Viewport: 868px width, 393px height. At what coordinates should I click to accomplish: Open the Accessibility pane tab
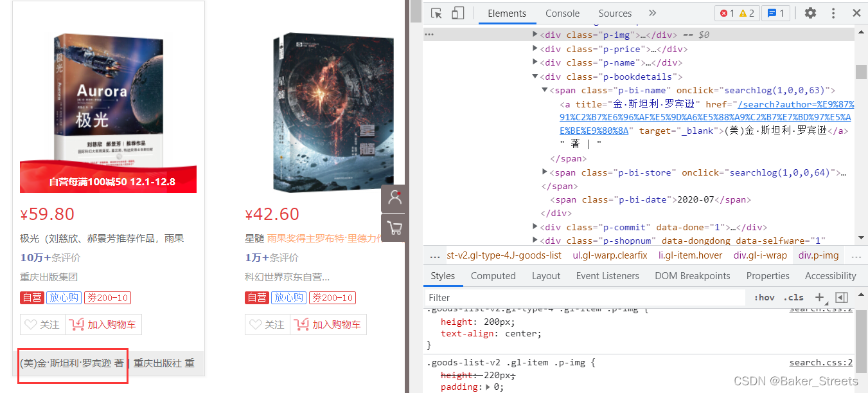[831, 276]
